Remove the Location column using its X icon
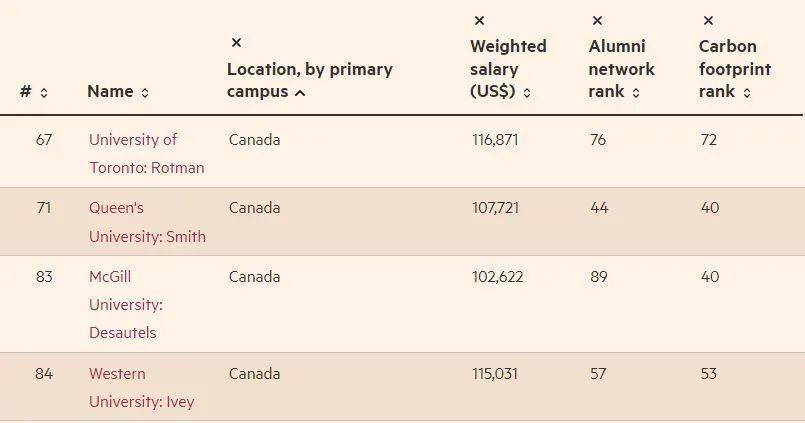This screenshot has width=805, height=423. pyautogui.click(x=236, y=43)
